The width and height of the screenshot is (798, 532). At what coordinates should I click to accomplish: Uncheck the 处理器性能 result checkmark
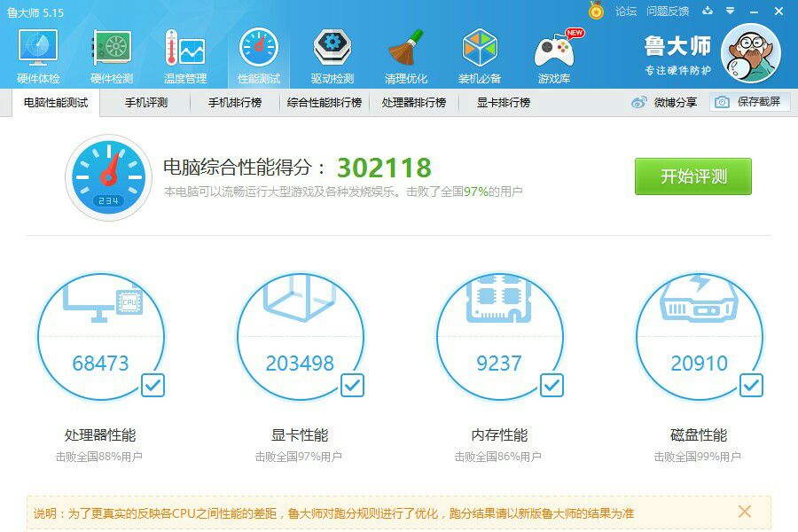click(x=153, y=386)
